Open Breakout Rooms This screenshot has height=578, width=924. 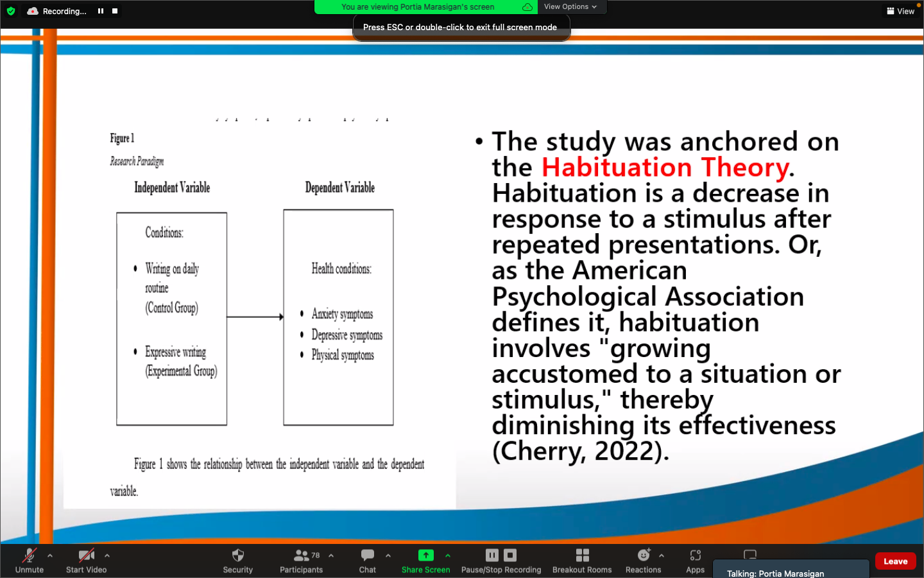[582, 556]
